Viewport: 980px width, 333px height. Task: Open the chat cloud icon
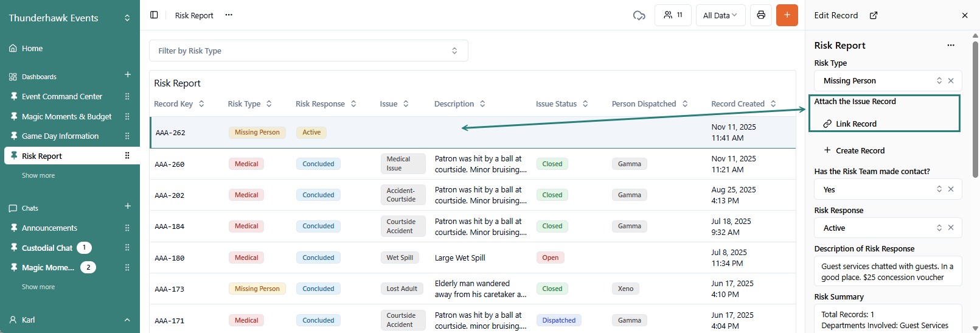[639, 15]
